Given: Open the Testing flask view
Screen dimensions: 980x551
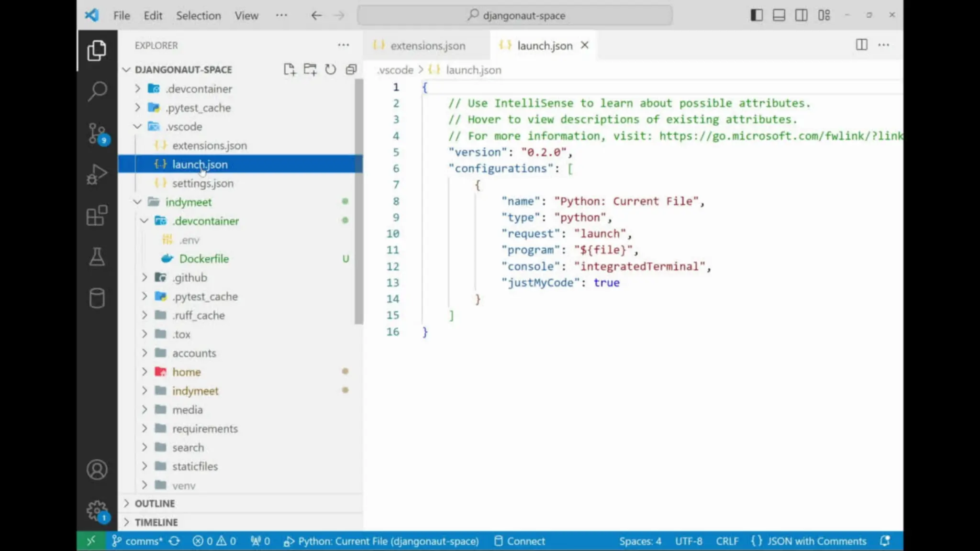Looking at the screenshot, I should [x=97, y=257].
